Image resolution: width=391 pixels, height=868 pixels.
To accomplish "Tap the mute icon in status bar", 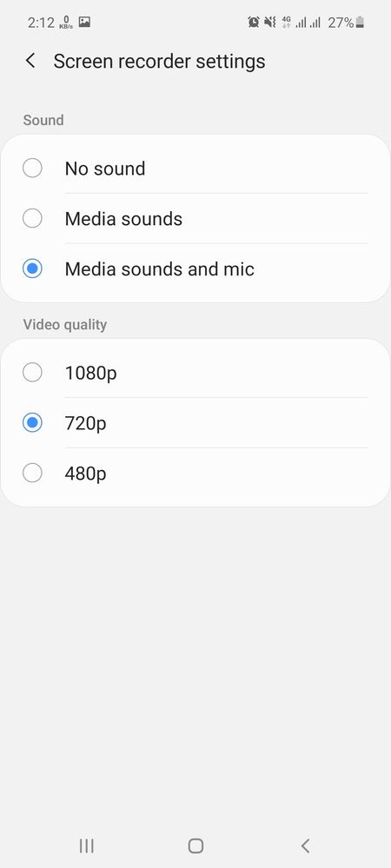I will click(269, 22).
